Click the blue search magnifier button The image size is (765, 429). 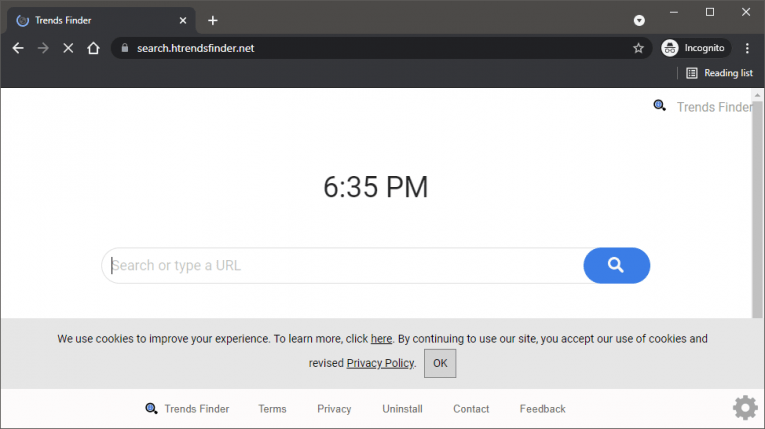(x=616, y=265)
